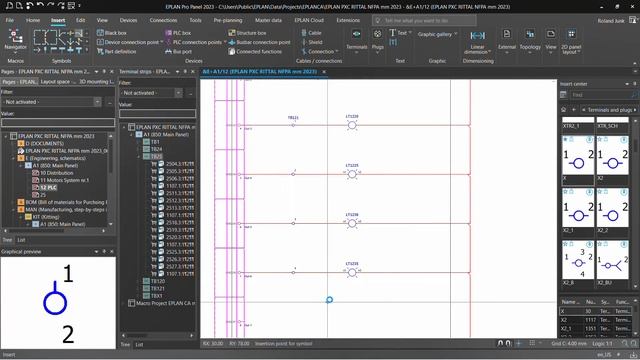The height and width of the screenshot is (360, 640).
Task: Insert a Part definition
Action: pyautogui.click(x=116, y=51)
